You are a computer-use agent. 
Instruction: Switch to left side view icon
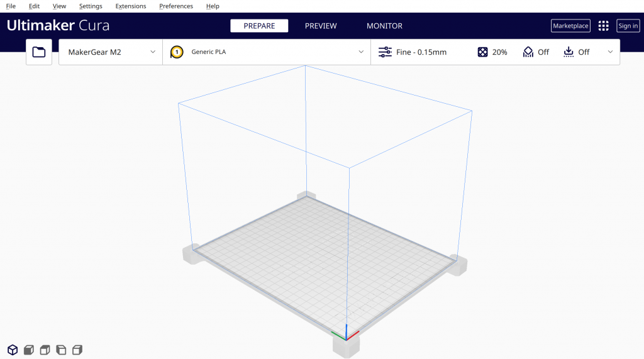click(61, 350)
